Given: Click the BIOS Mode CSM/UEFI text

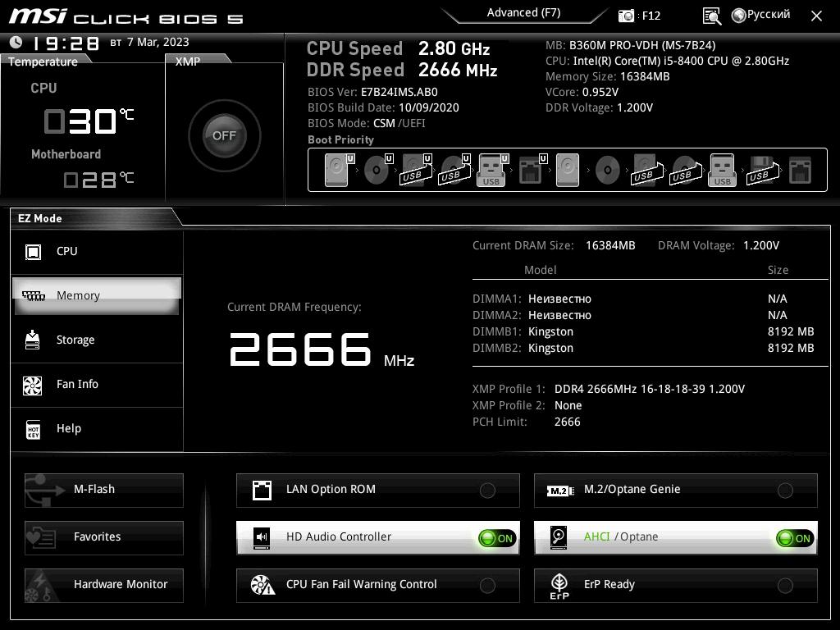Looking at the screenshot, I should click(x=367, y=124).
